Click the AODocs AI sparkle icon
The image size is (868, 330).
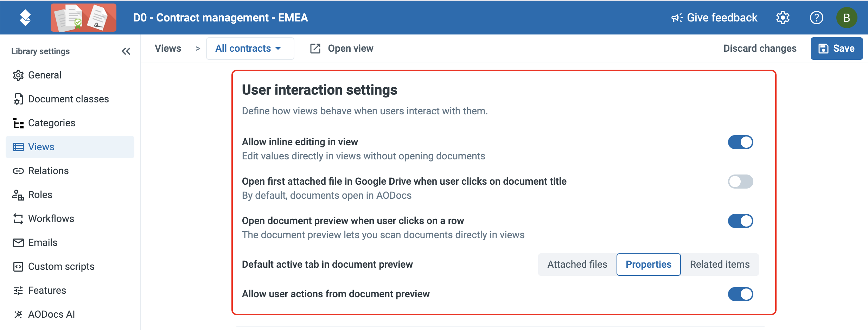18,315
